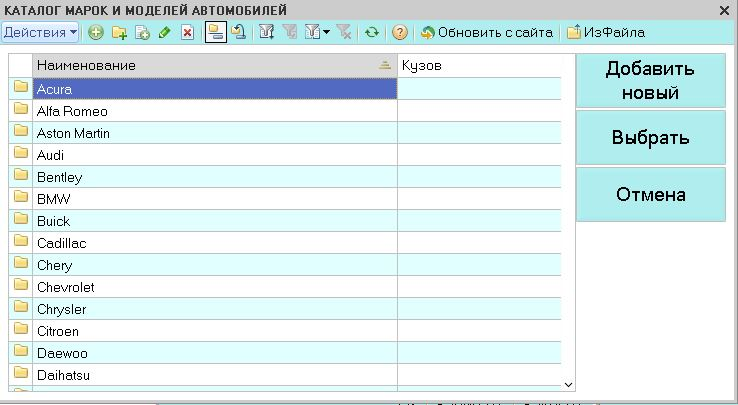
Task: Click the folder icon beside Buick
Action: tap(21, 219)
